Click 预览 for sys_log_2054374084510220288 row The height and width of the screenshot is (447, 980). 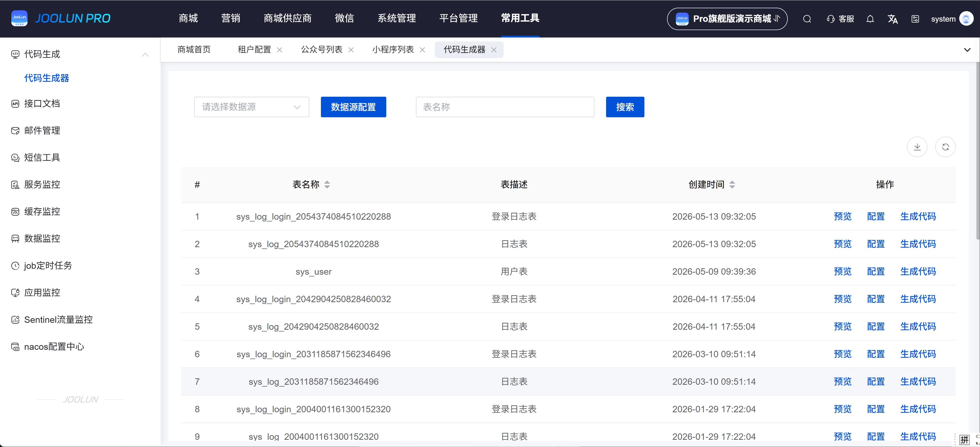(843, 244)
